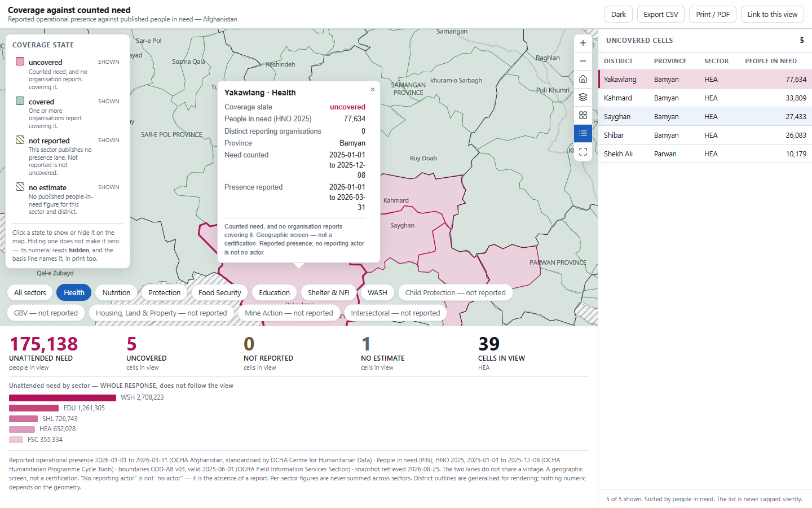Viewport: 812px width, 508px height.
Task: Select the Health sector filter
Action: 74,292
